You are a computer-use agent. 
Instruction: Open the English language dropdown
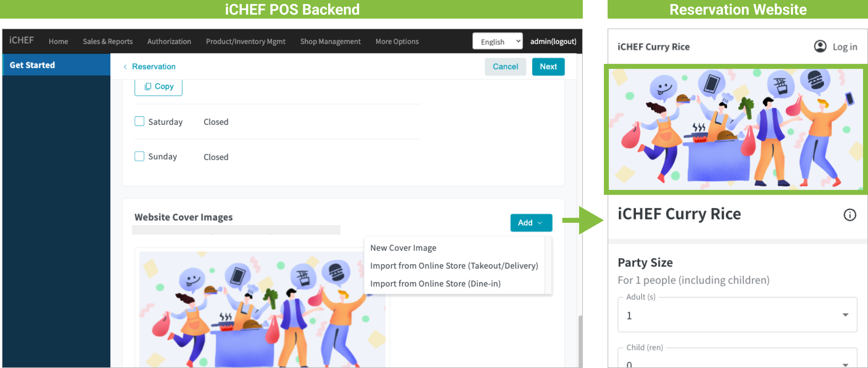pyautogui.click(x=497, y=42)
